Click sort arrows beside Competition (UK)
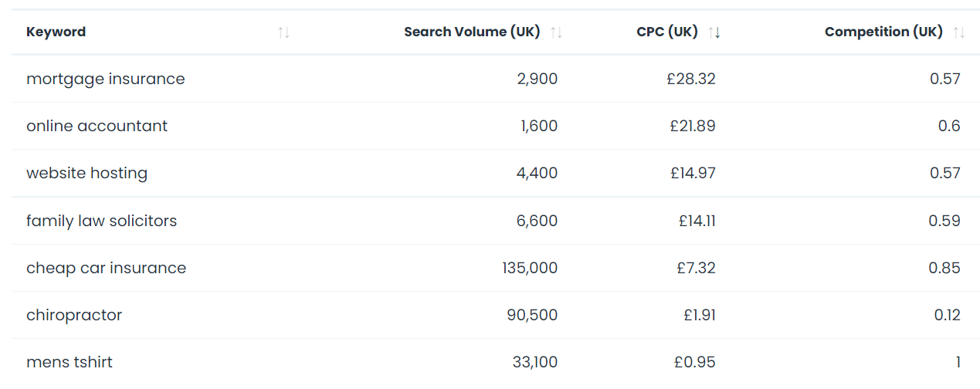The height and width of the screenshot is (389, 980). coord(959,32)
